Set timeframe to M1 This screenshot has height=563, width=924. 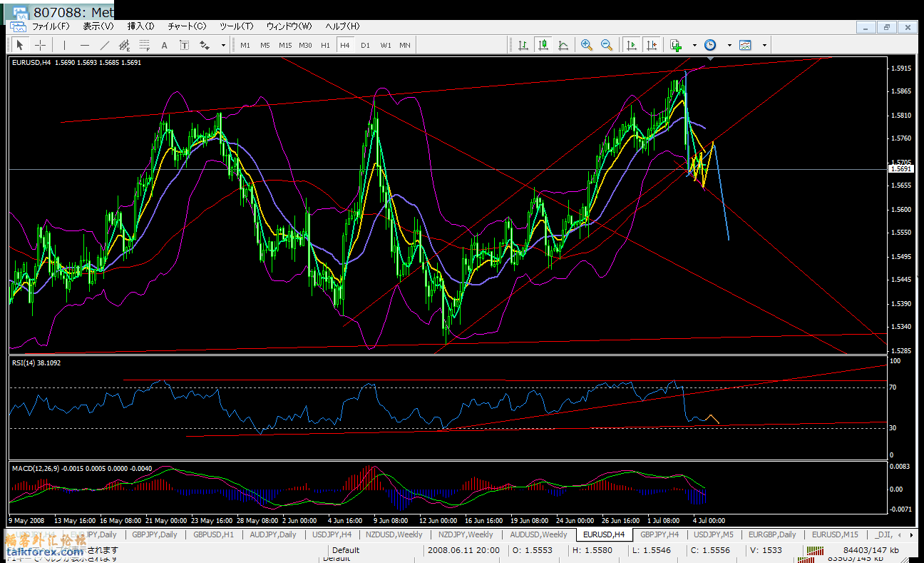point(245,45)
